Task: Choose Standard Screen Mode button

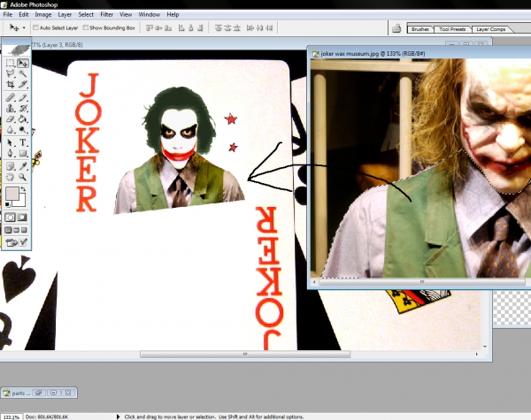Action: (8, 230)
